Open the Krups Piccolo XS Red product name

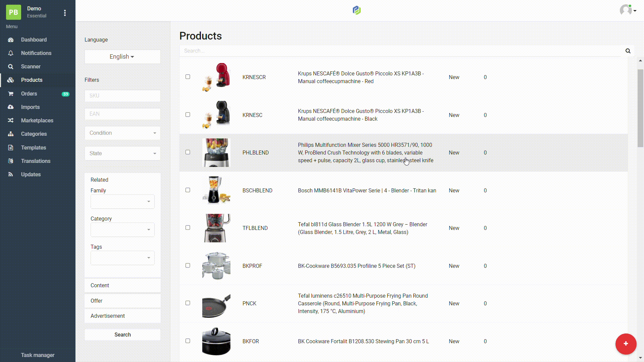(361, 77)
